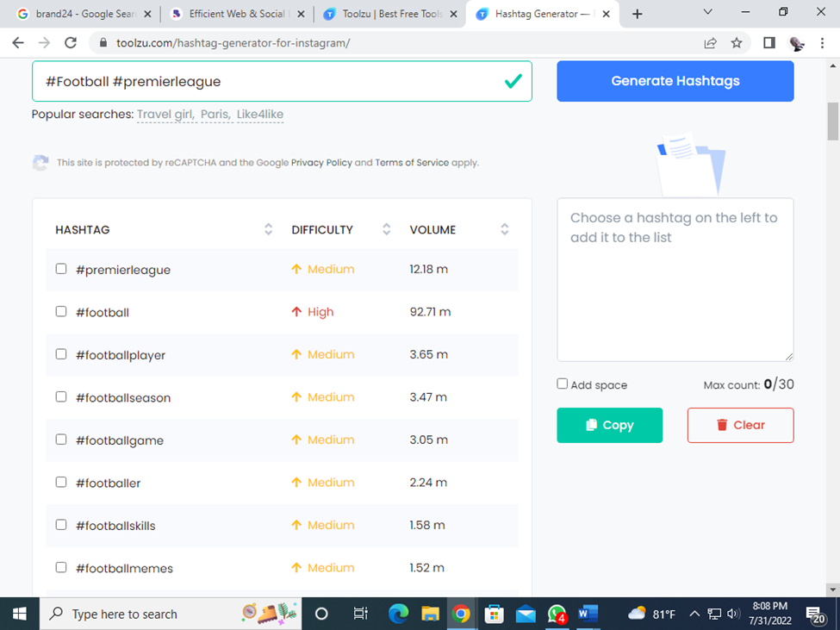Choose the Travel girl popular search

click(166, 114)
